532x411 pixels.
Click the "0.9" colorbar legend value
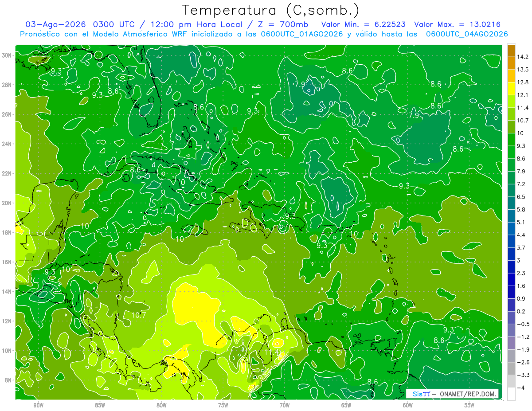[x=521, y=298]
